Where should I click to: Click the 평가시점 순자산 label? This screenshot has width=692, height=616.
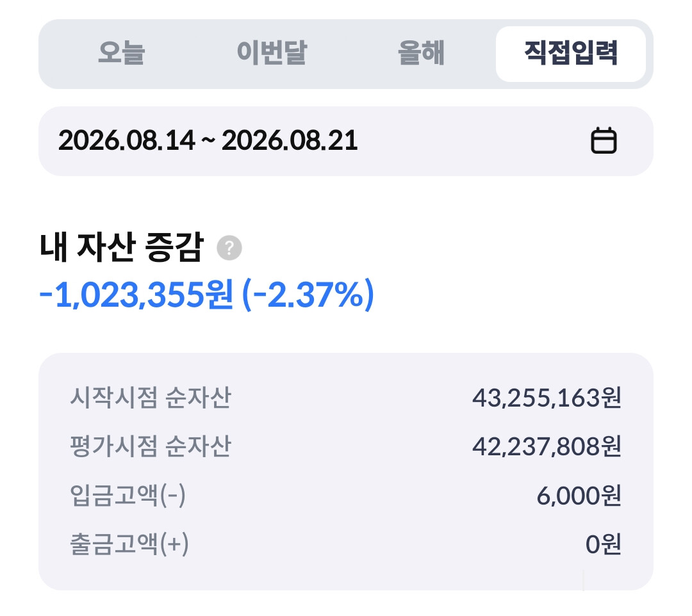click(x=151, y=446)
